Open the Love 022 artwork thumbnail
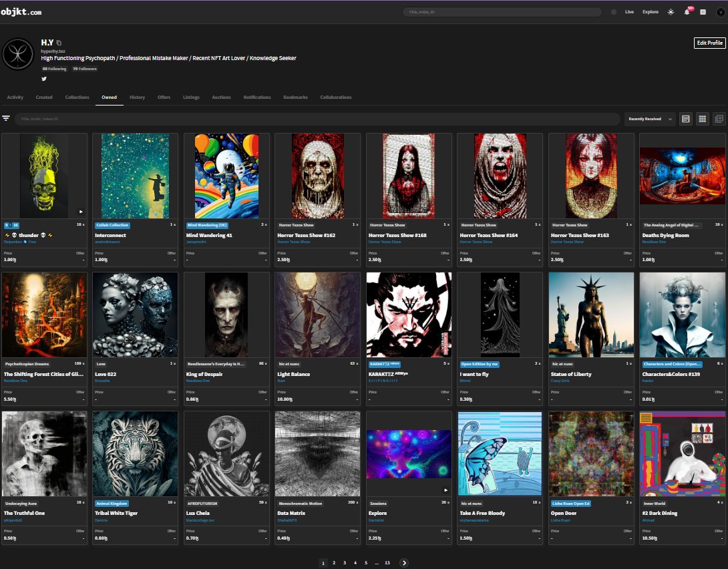Screen dimensions: 728x569 [x=135, y=315]
